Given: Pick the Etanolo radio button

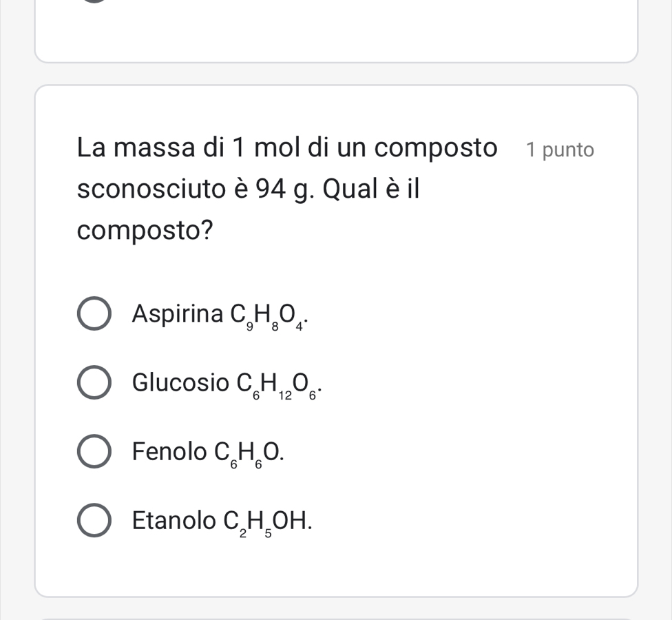Looking at the screenshot, I should click(x=94, y=520).
